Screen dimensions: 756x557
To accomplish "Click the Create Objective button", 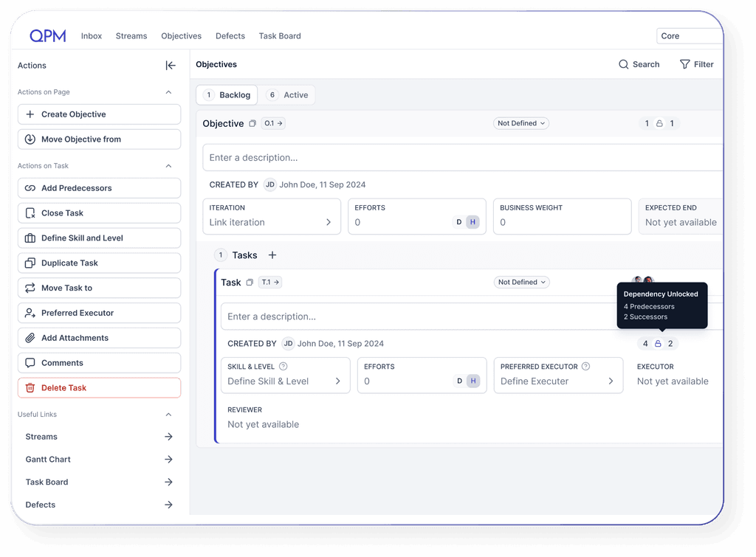I will (99, 114).
